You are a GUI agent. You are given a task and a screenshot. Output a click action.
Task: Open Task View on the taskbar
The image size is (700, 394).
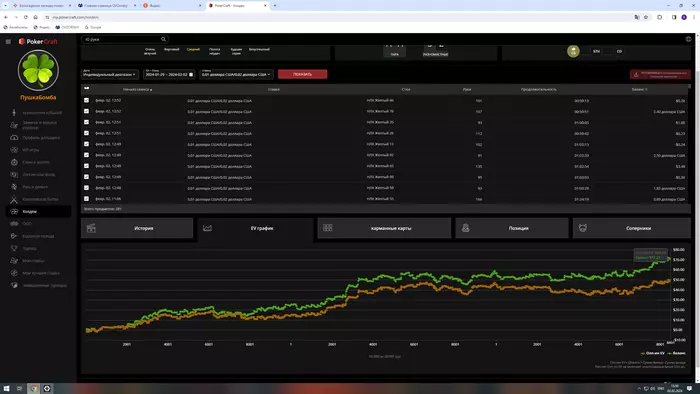pos(19,388)
